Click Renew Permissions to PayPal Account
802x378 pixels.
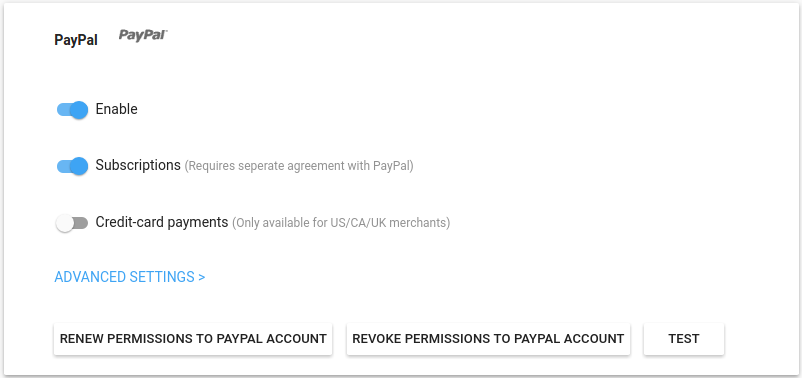193,339
